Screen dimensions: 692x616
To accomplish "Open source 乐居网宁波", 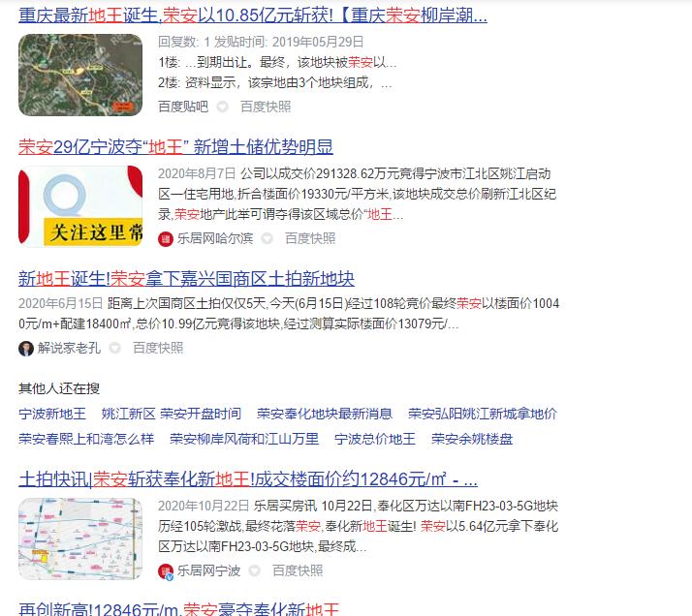I will (x=208, y=570).
